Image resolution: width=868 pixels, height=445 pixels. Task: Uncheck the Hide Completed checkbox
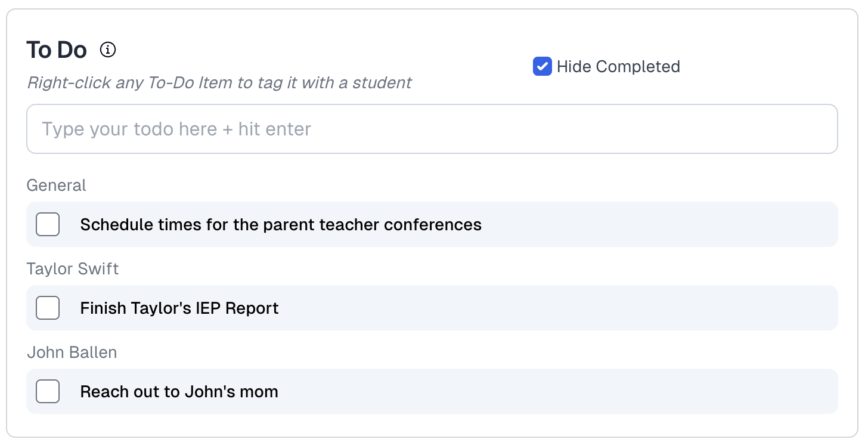[x=542, y=66]
